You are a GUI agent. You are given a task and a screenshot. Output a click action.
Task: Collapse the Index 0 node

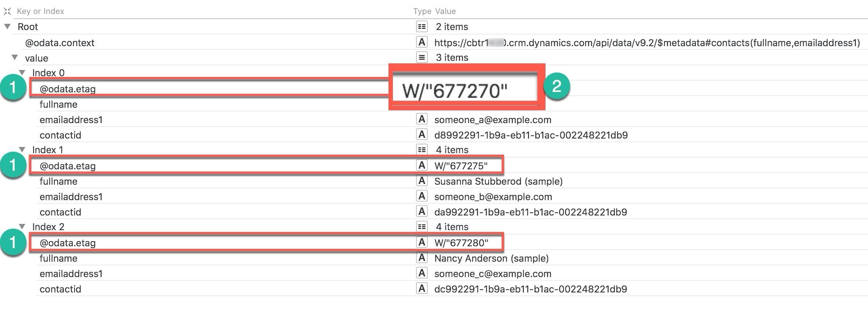[22, 73]
